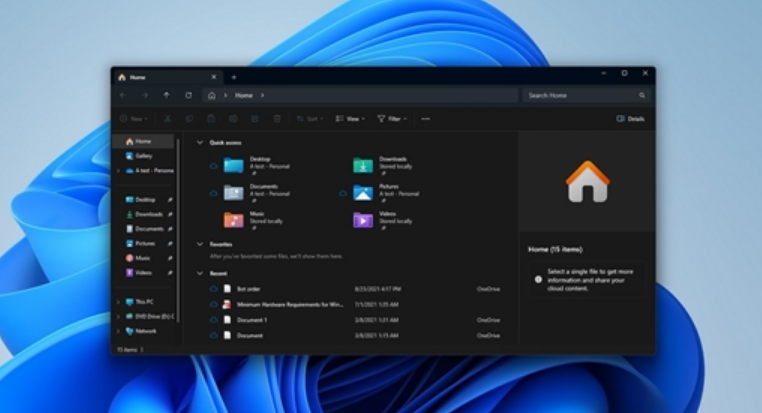Click the 15 items status bar text
Image resolution: width=762 pixels, height=413 pixels.
click(x=127, y=349)
